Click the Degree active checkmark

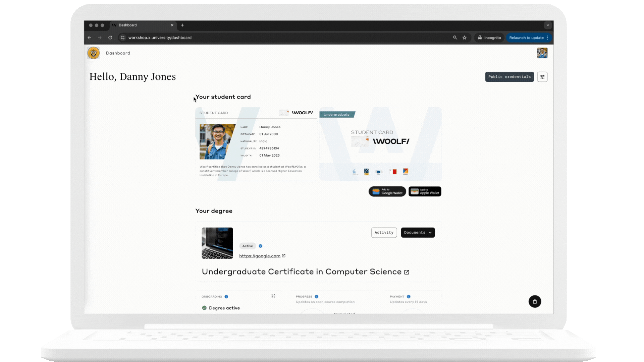pyautogui.click(x=204, y=308)
